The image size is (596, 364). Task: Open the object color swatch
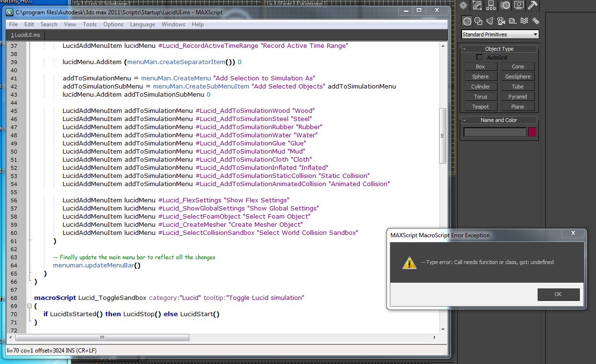532,132
